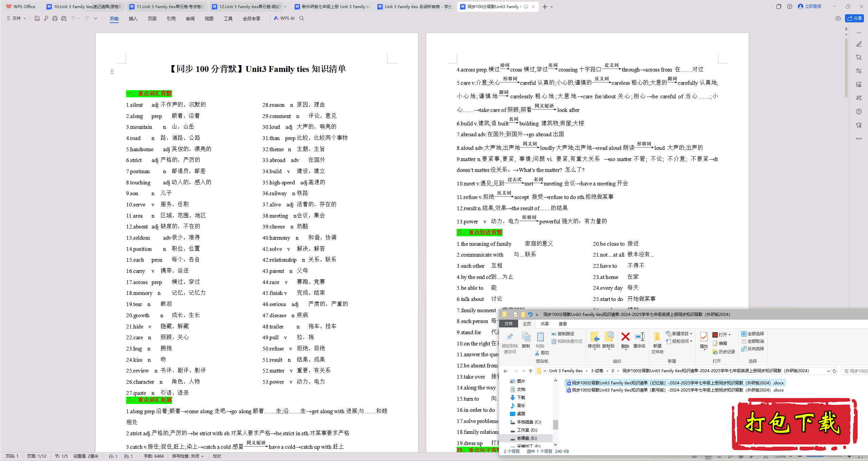868x461 pixels.
Task: Click History in Explorer Open group
Action: click(724, 352)
